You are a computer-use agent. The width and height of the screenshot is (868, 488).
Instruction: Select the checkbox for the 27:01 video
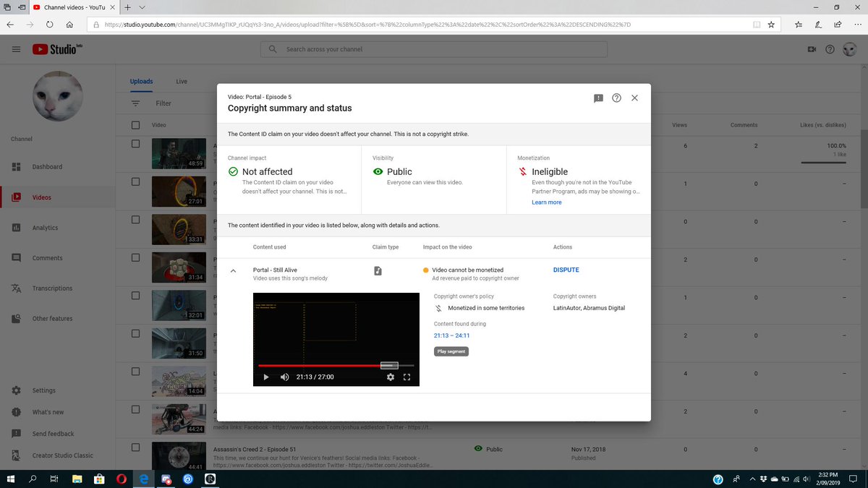(135, 182)
